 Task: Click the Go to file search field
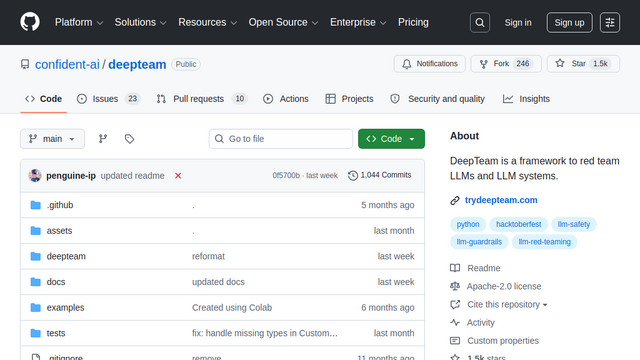[281, 139]
